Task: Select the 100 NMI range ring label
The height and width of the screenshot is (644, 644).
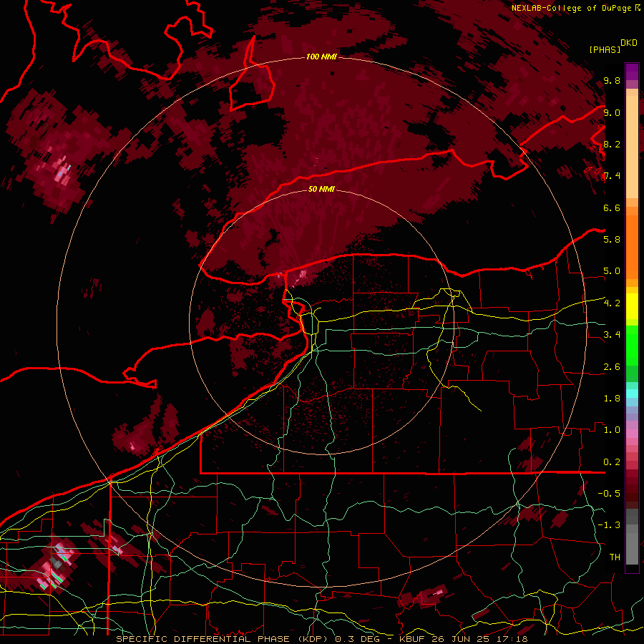Action: pyautogui.click(x=321, y=57)
